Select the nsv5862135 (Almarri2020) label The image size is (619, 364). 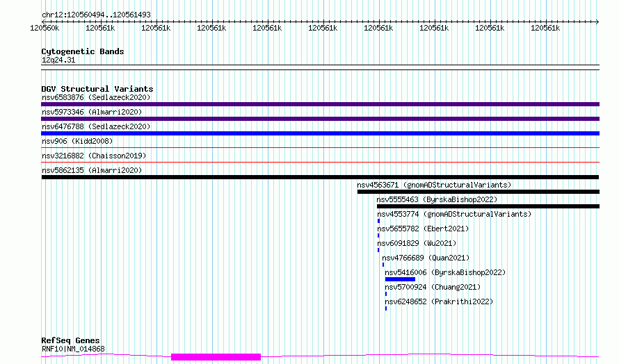coord(92,170)
